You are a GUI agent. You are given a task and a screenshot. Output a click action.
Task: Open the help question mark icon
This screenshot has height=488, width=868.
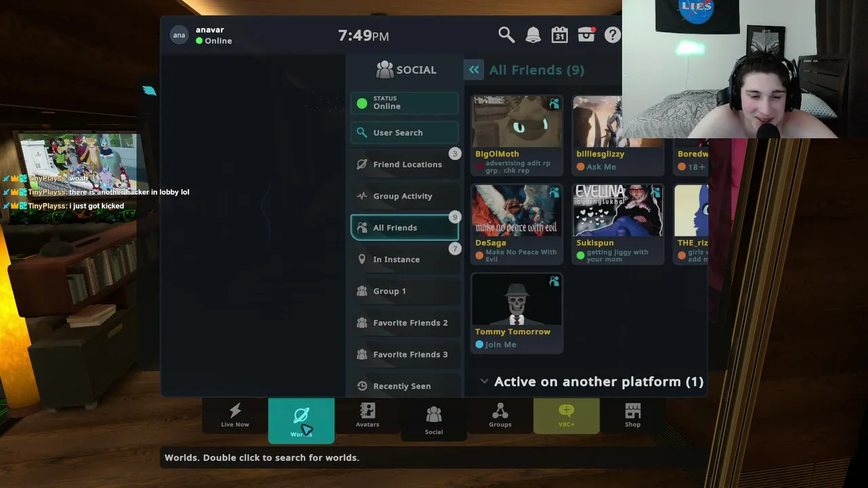pos(612,35)
